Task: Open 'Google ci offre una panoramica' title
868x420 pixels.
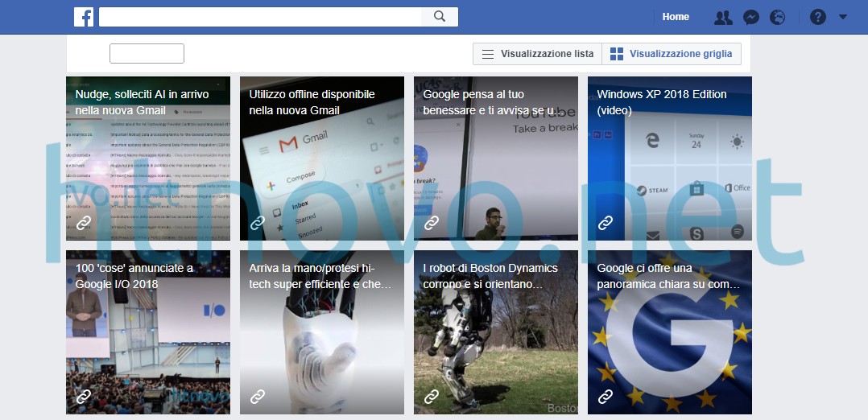Action: click(668, 276)
